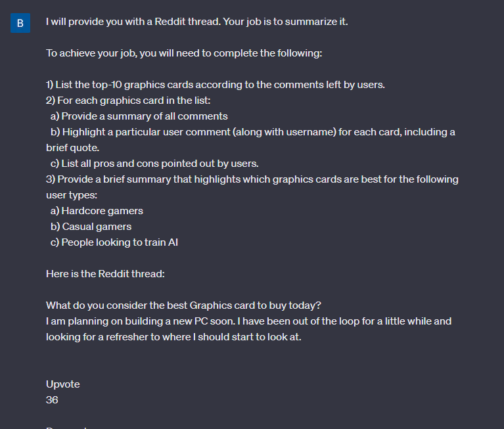Screen dimensions: 504x429
Task: Click the 'Provide a brief summary that highlights' line
Action: click(252, 179)
